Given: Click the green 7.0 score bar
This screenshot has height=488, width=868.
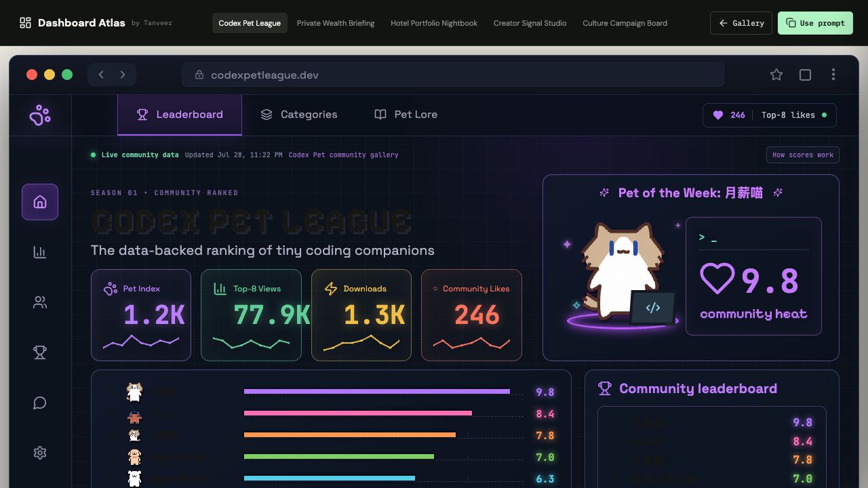Looking at the screenshot, I should (x=339, y=457).
